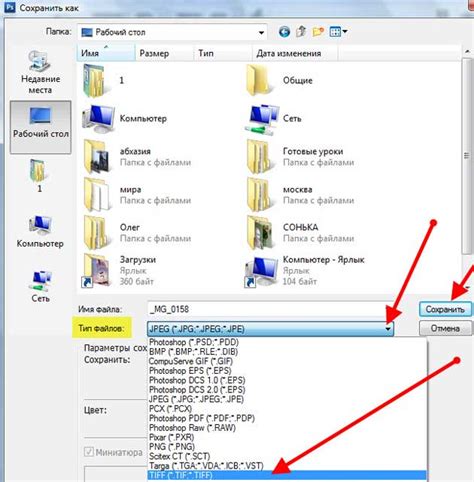Screen dimensions: 474x482
Task: Select the Готовые уроки folder
Action: 300,157
